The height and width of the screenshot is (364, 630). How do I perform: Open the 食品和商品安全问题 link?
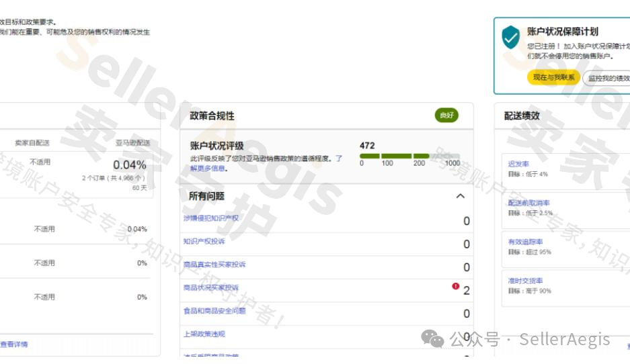[214, 311]
